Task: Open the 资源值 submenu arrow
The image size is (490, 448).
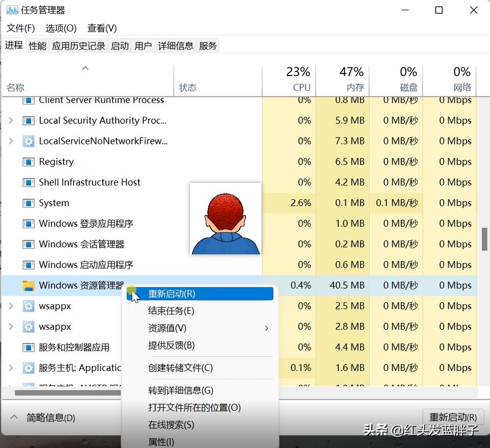Action: (266, 328)
